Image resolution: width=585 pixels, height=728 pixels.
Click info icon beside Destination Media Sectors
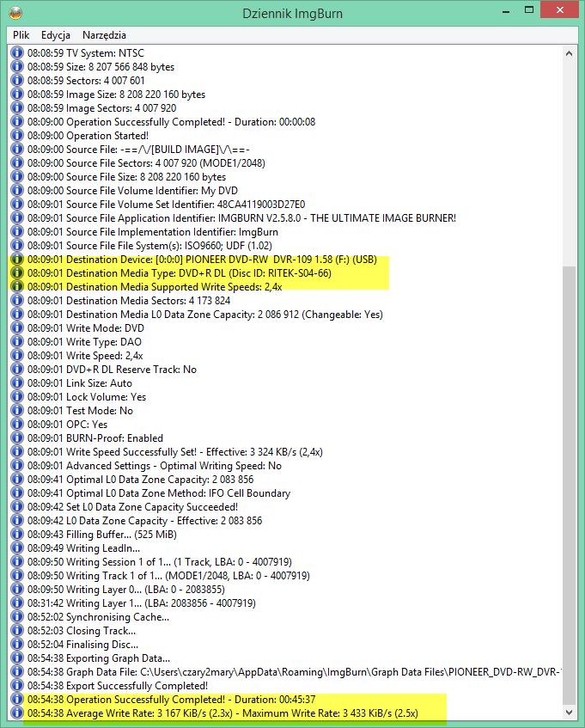[x=17, y=301]
